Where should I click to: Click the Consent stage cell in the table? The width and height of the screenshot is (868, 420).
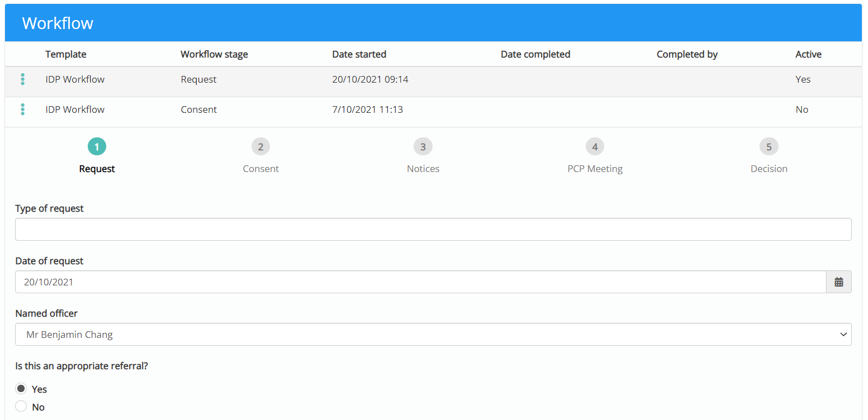click(198, 109)
